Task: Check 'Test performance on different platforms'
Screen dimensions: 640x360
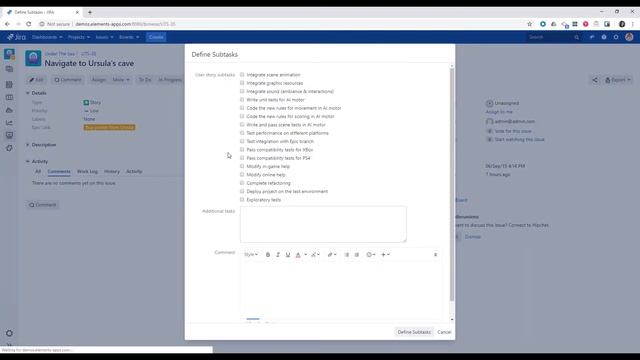Action: coord(242,133)
